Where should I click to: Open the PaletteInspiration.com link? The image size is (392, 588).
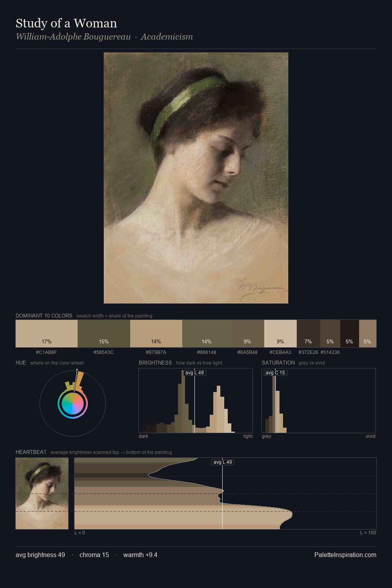(x=345, y=555)
